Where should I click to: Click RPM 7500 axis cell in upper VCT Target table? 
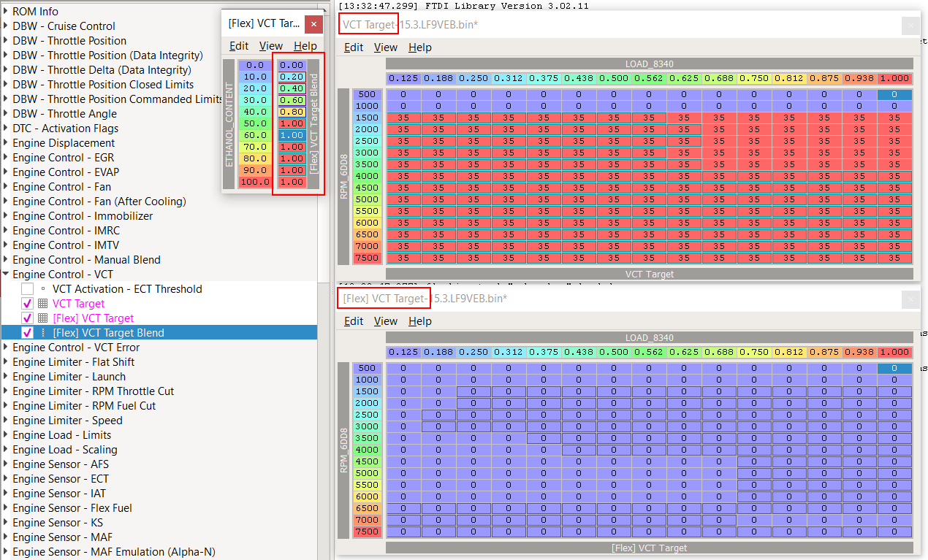368,258
